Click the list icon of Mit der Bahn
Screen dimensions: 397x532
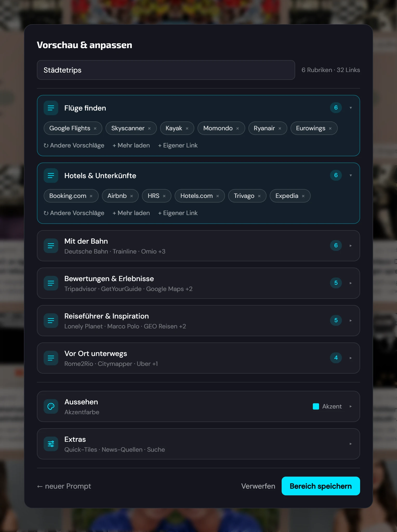pyautogui.click(x=51, y=246)
